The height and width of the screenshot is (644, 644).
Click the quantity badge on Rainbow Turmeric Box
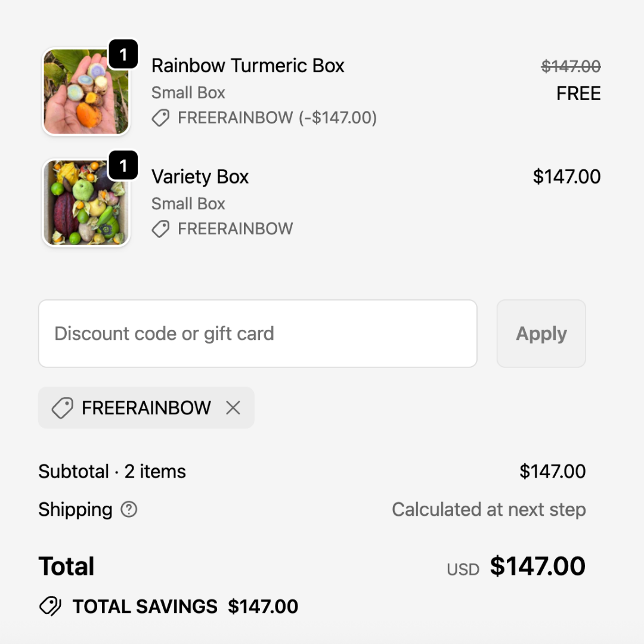pos(123,55)
